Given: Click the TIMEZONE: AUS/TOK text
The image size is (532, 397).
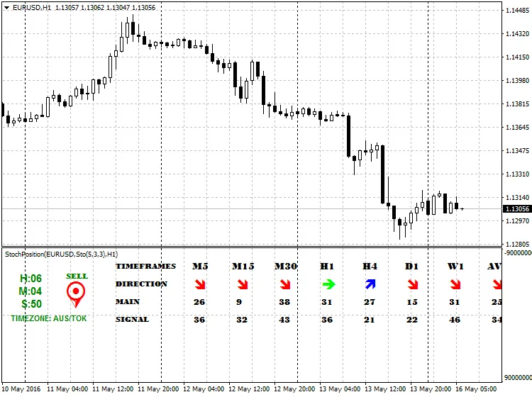Looking at the screenshot, I should [x=49, y=319].
